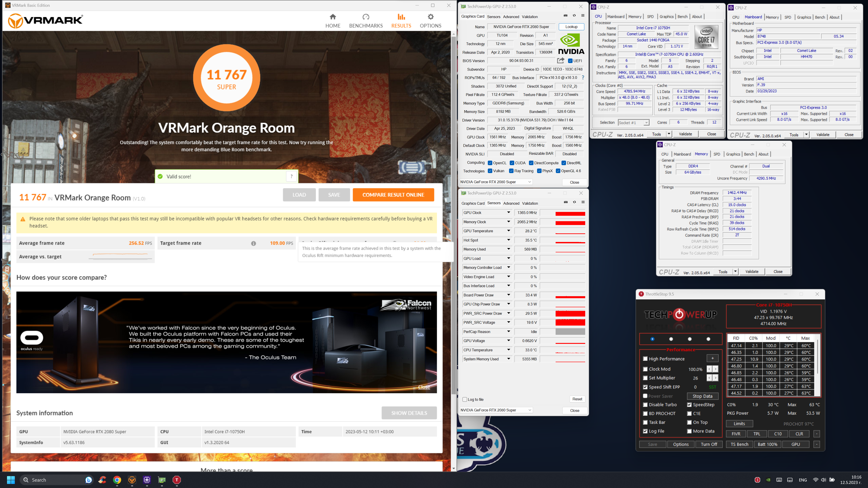Click Lookup button in GPU-Z
Image resolution: width=868 pixels, height=488 pixels.
pos(571,27)
